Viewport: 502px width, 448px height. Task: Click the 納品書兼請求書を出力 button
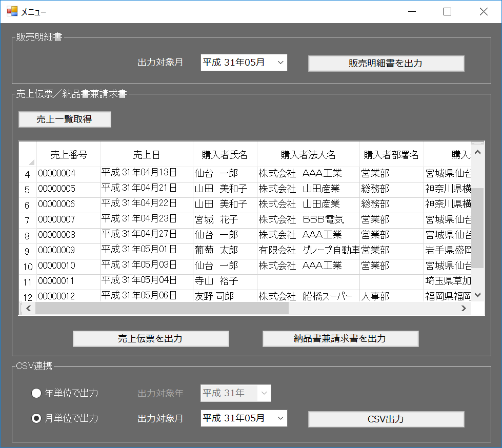(340, 338)
